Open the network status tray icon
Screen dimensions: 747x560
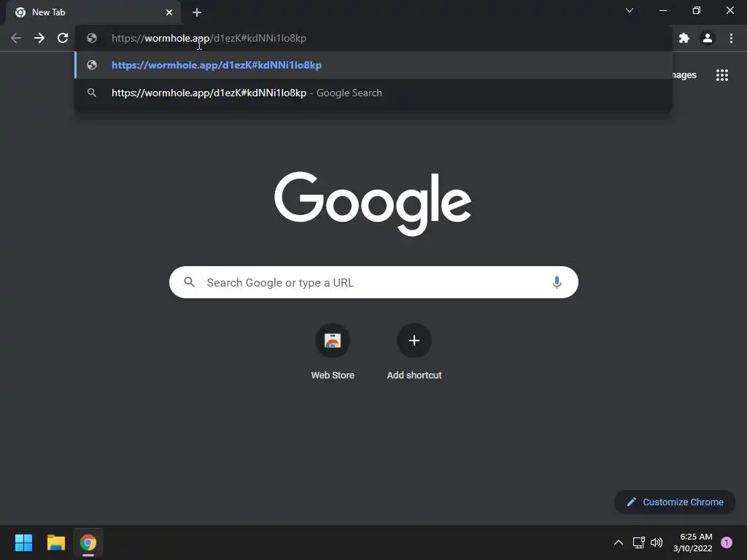(x=638, y=542)
